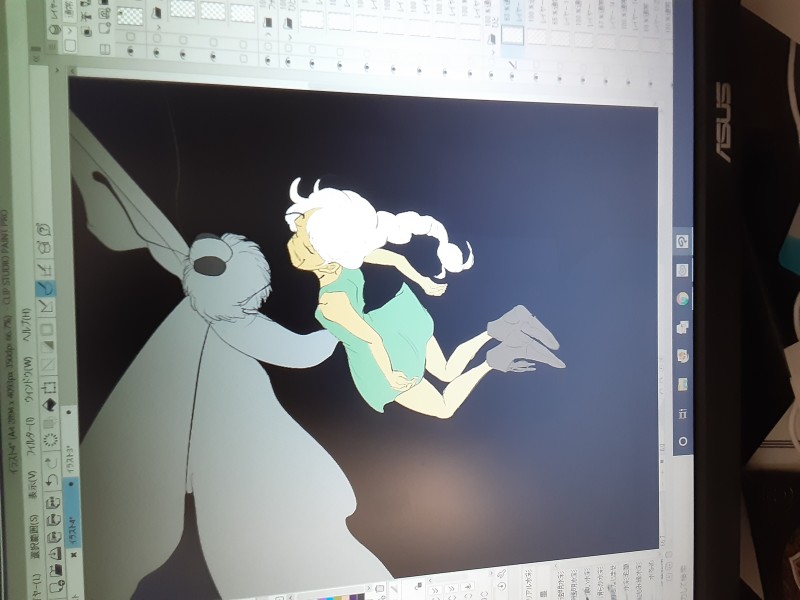
Task: Open the 表示(V) menu
Action: (32, 484)
